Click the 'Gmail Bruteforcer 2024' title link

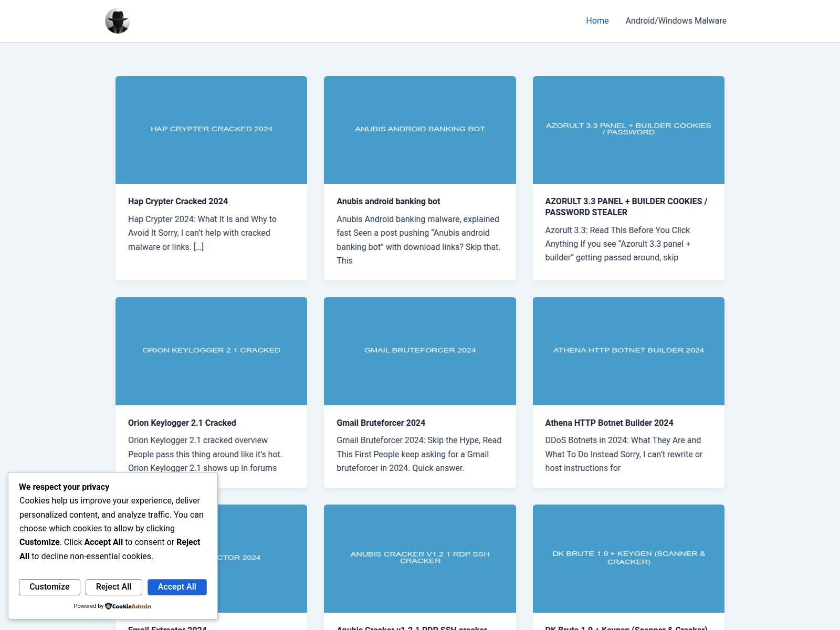coord(381,423)
